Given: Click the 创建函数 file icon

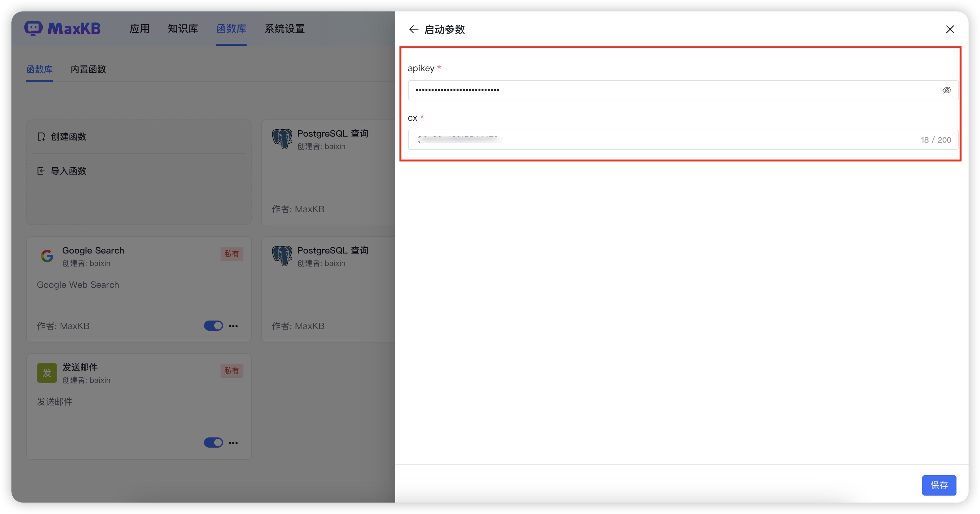Looking at the screenshot, I should tap(41, 137).
